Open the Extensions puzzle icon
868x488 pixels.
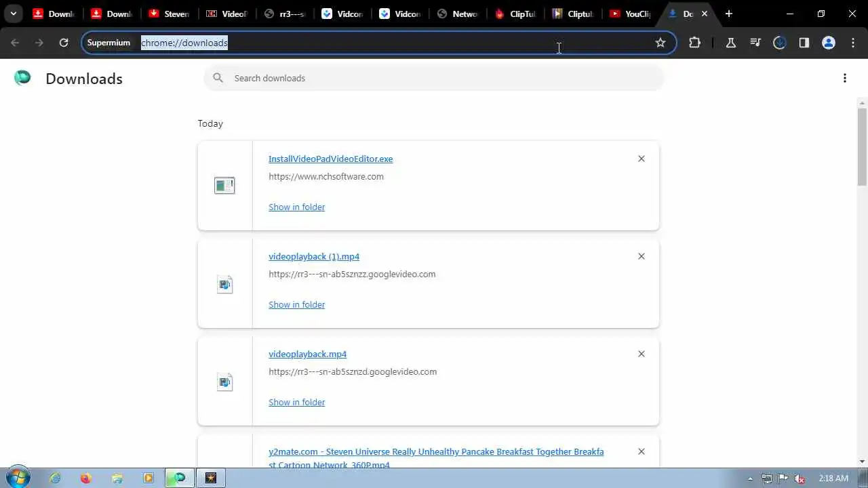[x=694, y=43]
